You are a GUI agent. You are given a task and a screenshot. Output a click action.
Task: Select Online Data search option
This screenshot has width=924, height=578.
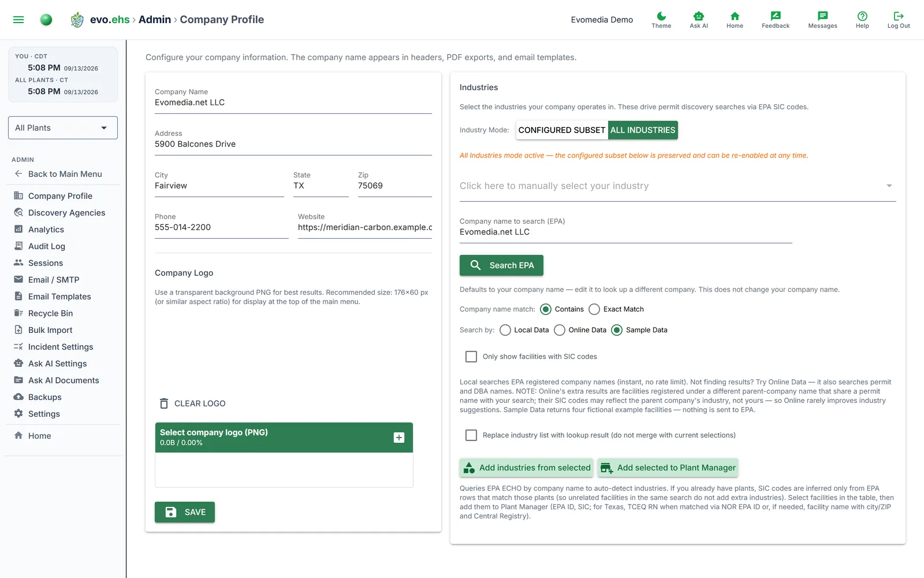(x=560, y=330)
